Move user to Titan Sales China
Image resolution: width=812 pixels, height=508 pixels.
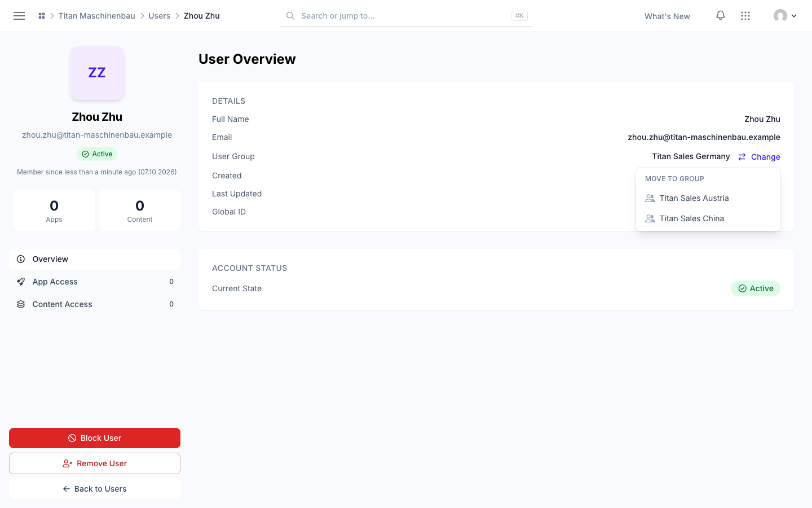(708, 218)
